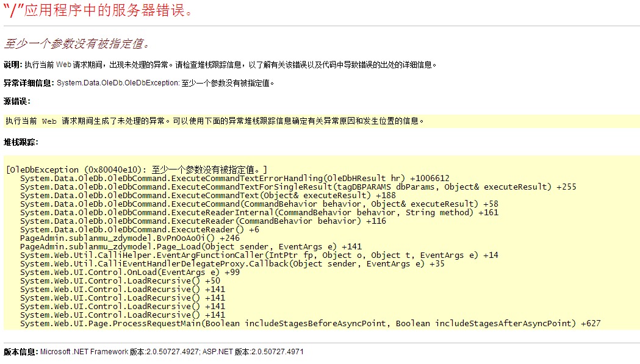
Task: Click the '异常详细信息:' label
Action: pyautogui.click(x=29, y=83)
